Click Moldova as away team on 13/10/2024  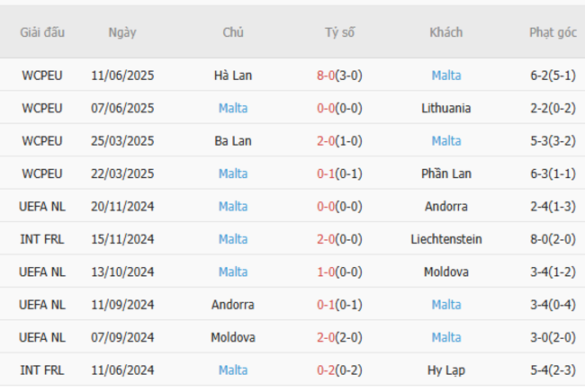(445, 272)
